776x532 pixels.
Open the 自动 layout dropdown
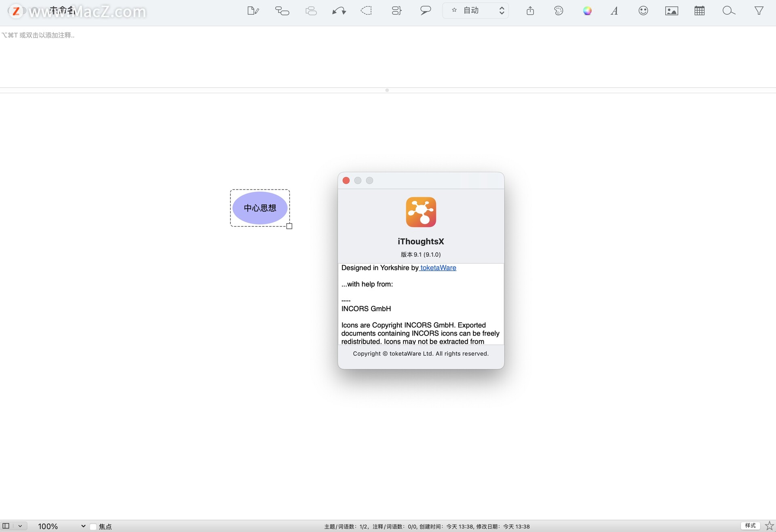tap(476, 11)
